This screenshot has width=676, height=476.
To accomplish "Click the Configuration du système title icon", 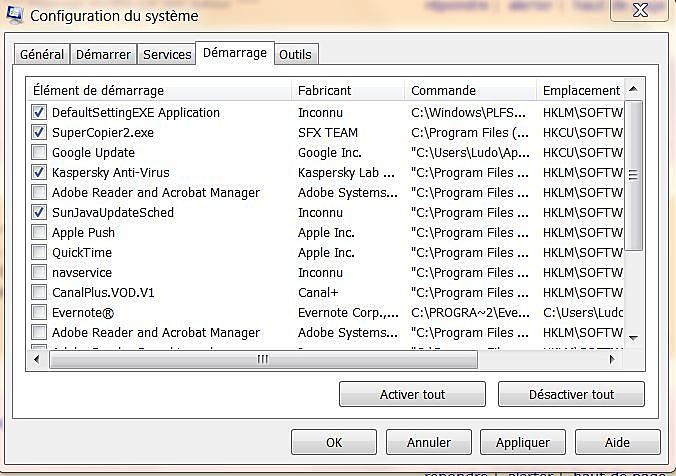I will 14,13.
